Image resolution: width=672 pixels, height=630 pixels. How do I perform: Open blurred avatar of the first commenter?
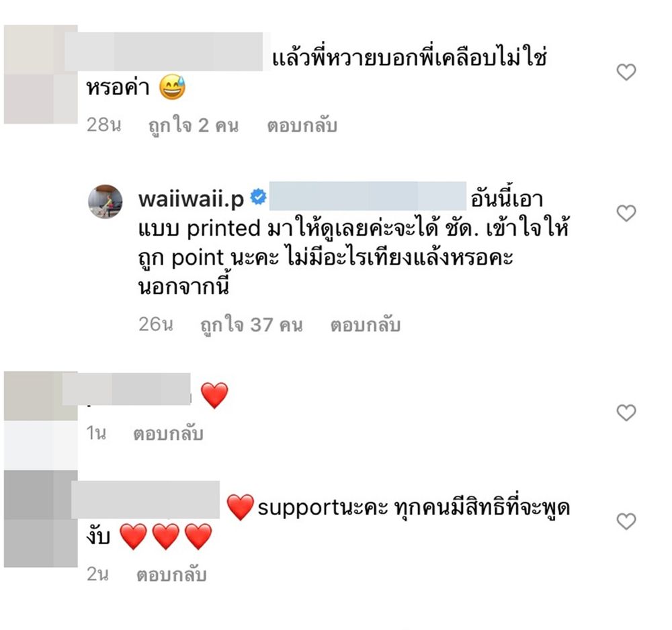[41, 74]
